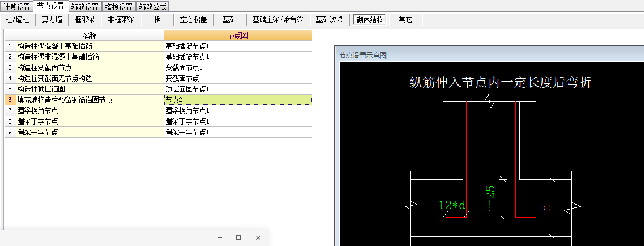Select row 构造柱遇混凝土基础插筋
Image resolution: width=644 pixels, height=246 pixels.
coord(90,46)
